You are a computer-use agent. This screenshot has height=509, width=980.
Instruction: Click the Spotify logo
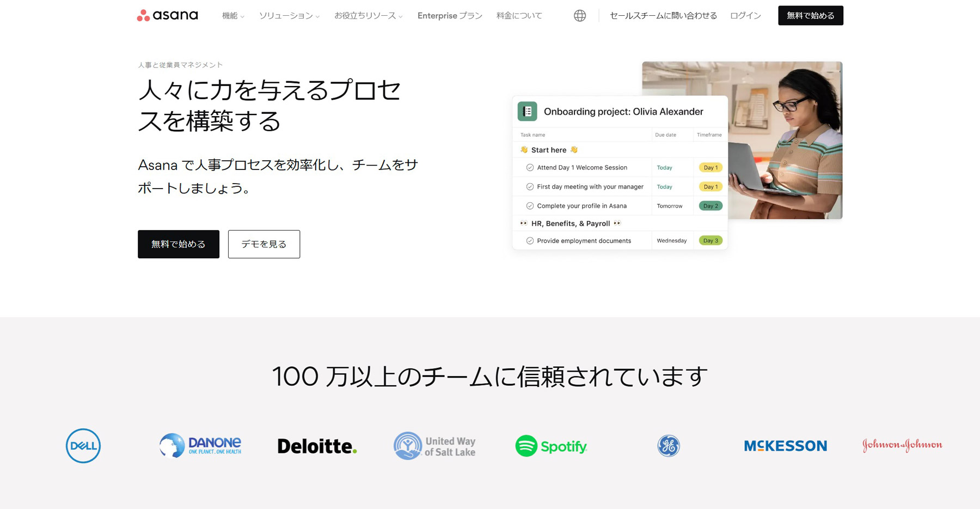tap(551, 446)
